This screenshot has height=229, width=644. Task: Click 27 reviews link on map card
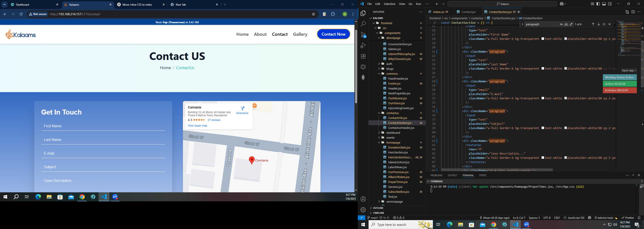click(x=214, y=120)
